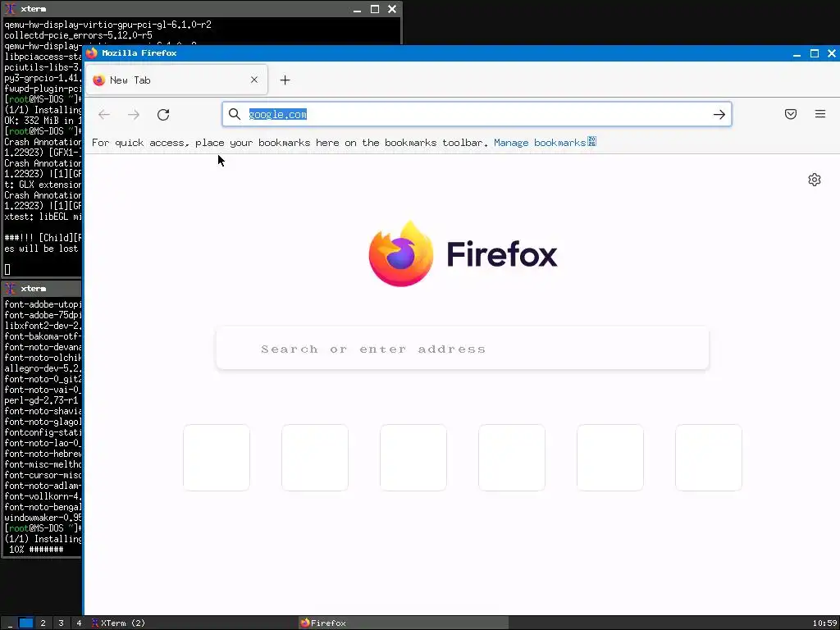
Task: Open the Save to Pocket button
Action: (791, 114)
